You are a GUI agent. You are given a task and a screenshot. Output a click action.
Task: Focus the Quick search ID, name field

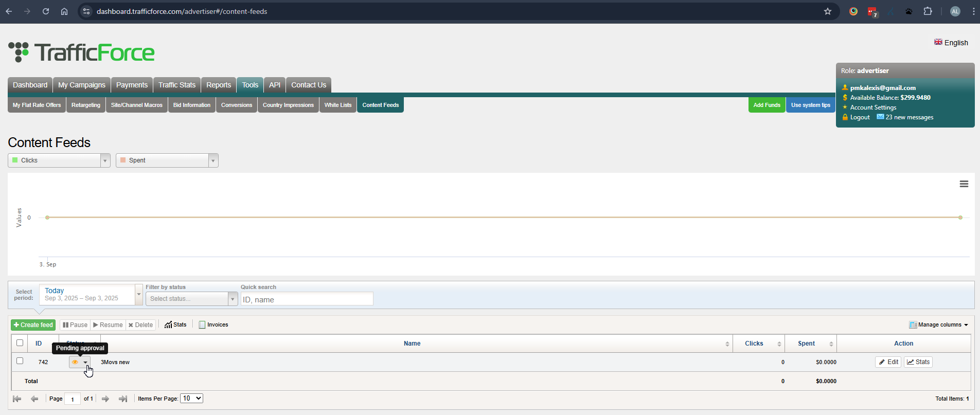pos(307,299)
